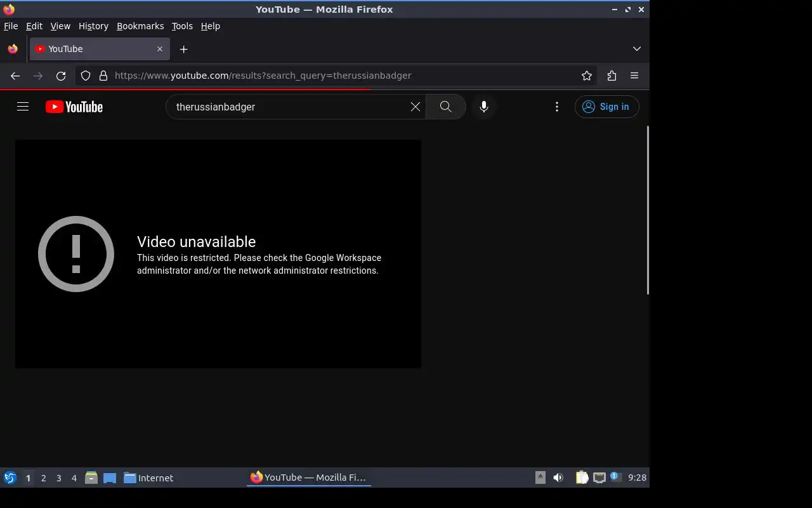This screenshot has height=508, width=812.
Task: Activate YouTube Firefox taskbar window button
Action: click(309, 478)
